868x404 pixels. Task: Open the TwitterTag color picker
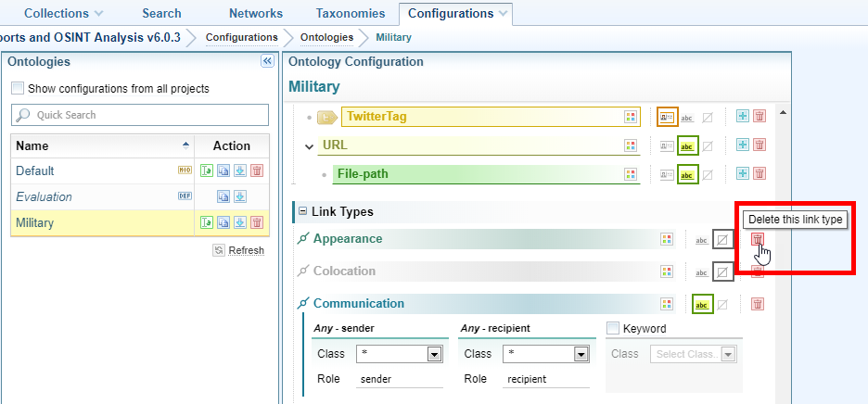(x=631, y=117)
